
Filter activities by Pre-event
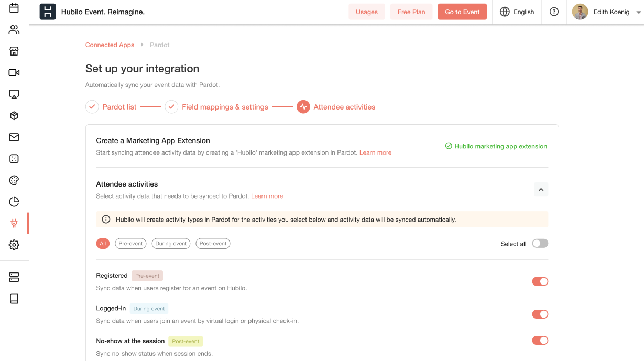pos(130,244)
